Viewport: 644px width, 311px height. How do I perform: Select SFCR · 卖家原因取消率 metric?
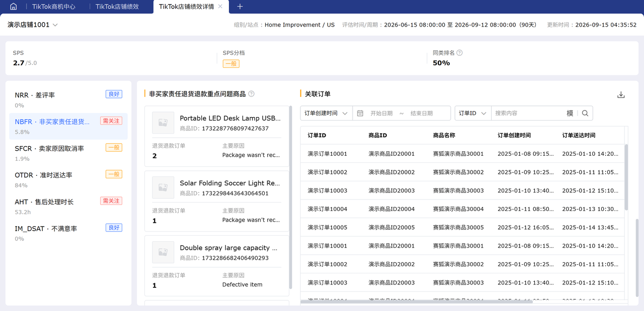click(x=68, y=153)
